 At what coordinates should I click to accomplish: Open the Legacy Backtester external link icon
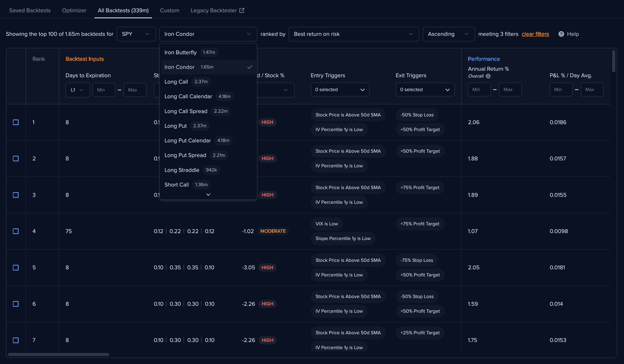click(242, 10)
